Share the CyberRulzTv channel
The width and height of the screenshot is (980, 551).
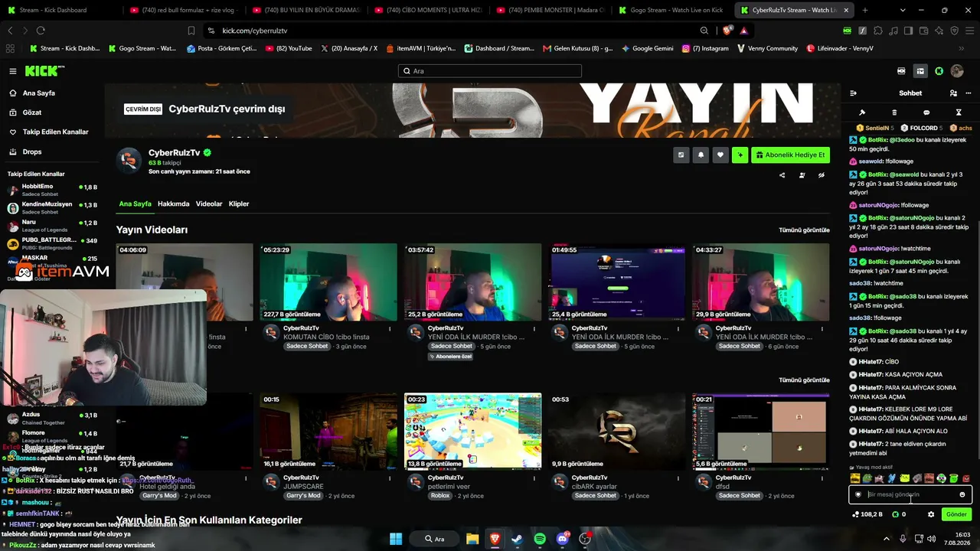point(782,175)
